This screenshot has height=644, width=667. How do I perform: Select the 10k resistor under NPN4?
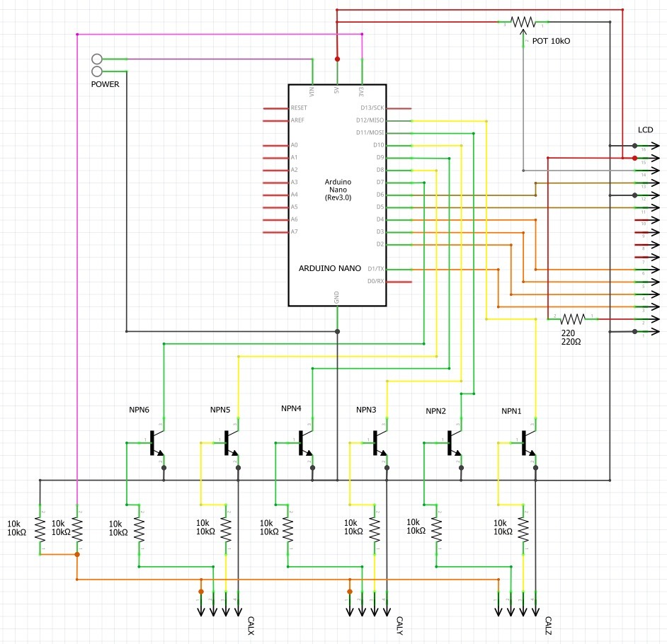point(288,529)
